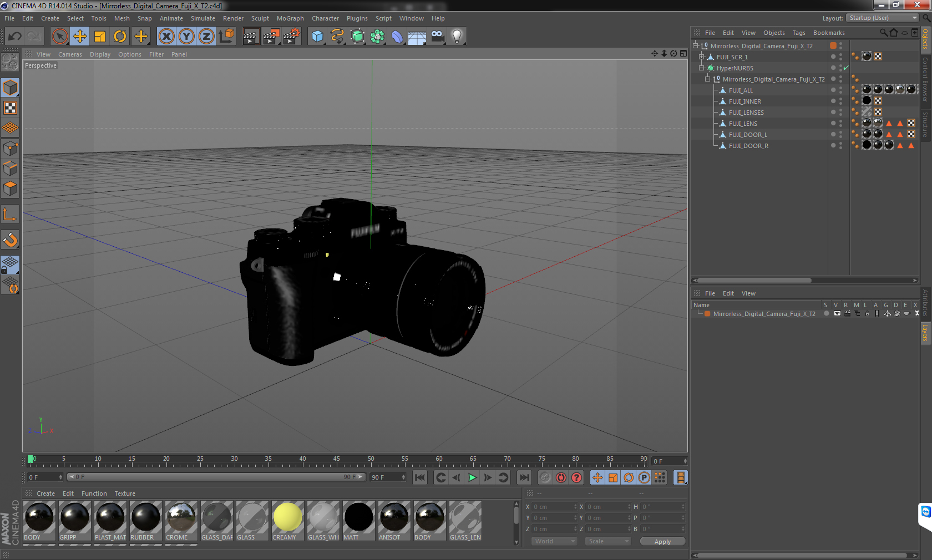Open the Floor environment icon
Viewport: 932px width, 560px height.
coord(417,37)
